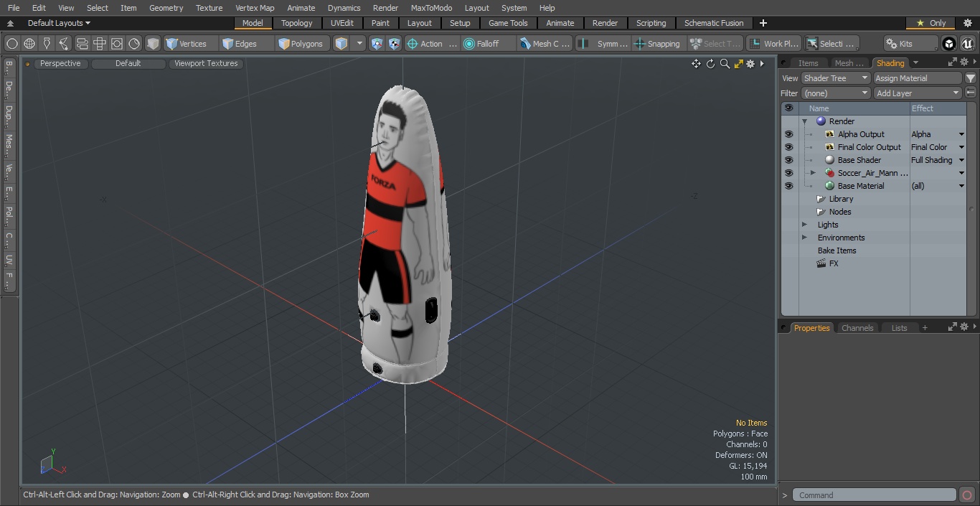Open the Add Layer dropdown
The height and width of the screenshot is (506, 980).
918,93
